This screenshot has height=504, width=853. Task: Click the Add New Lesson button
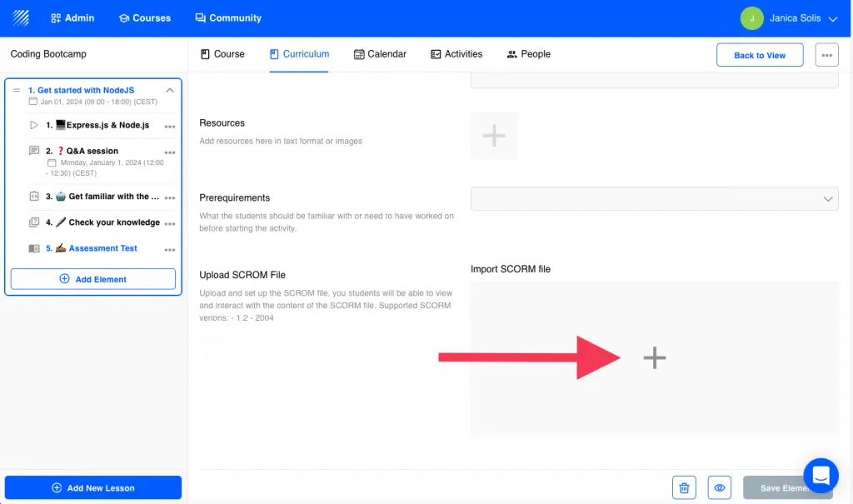click(x=92, y=487)
